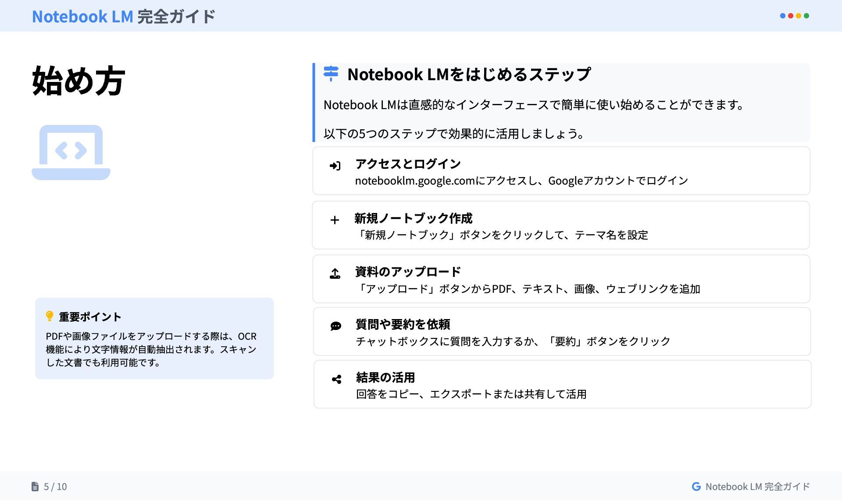Select the 新規ノートブック作成 step heading
Viewport: 842px width, 504px height.
tap(413, 218)
